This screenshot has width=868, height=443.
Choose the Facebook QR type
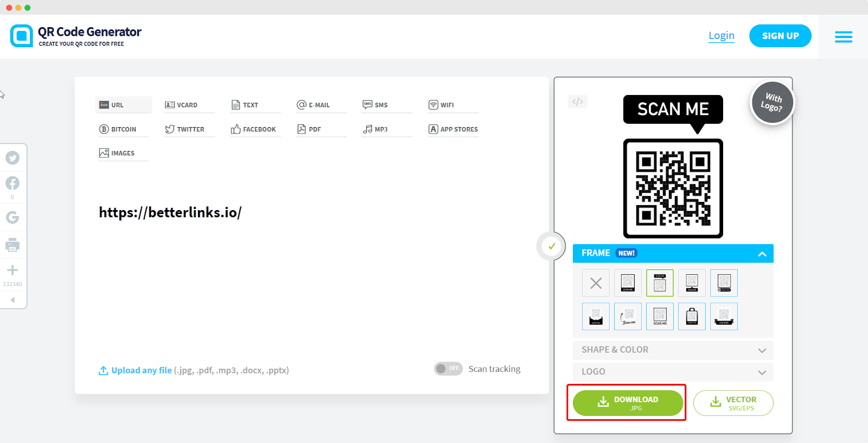255,129
